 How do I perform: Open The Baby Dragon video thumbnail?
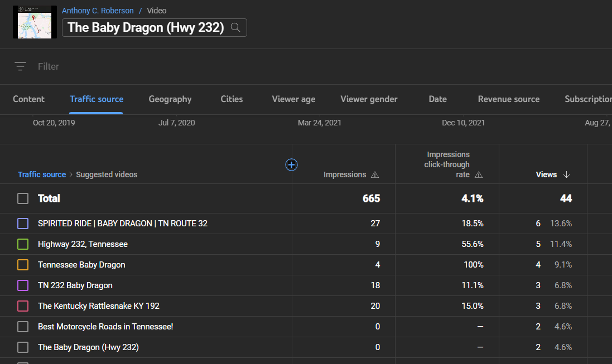35,22
